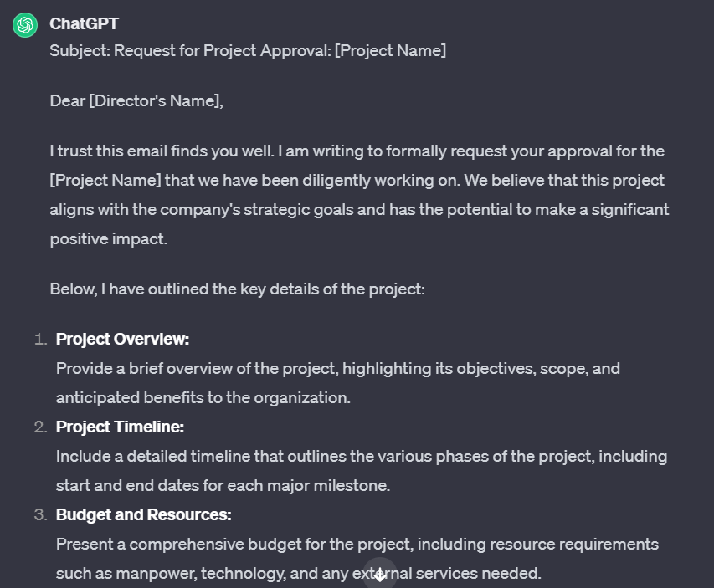
Task: Click the Project Overview heading
Action: coord(122,339)
